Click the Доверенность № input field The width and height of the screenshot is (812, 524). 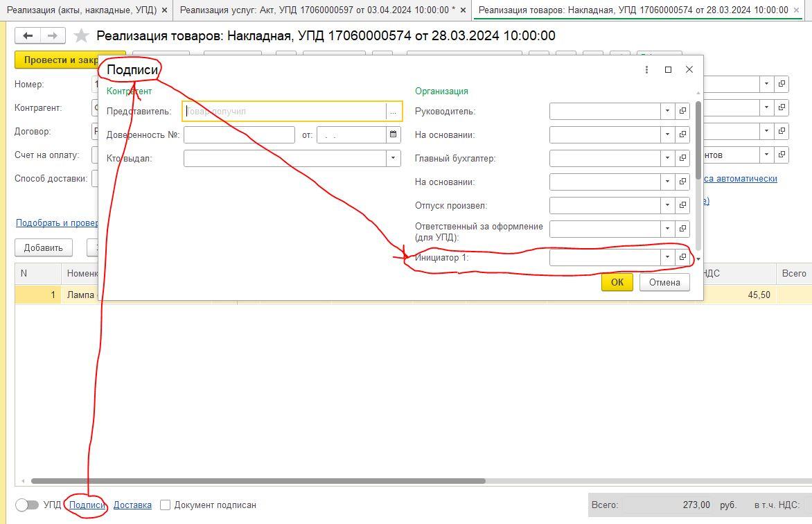coord(239,134)
